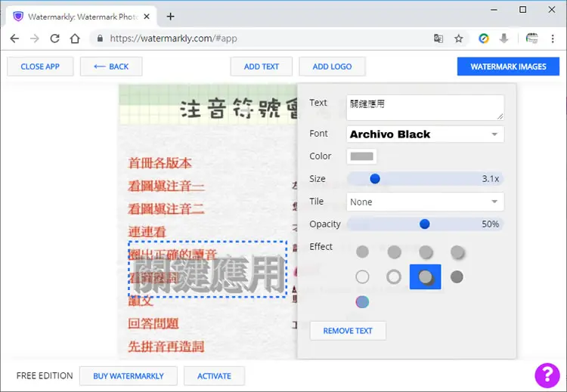Open the Tile None dropdown
567x392 pixels.
click(x=425, y=202)
